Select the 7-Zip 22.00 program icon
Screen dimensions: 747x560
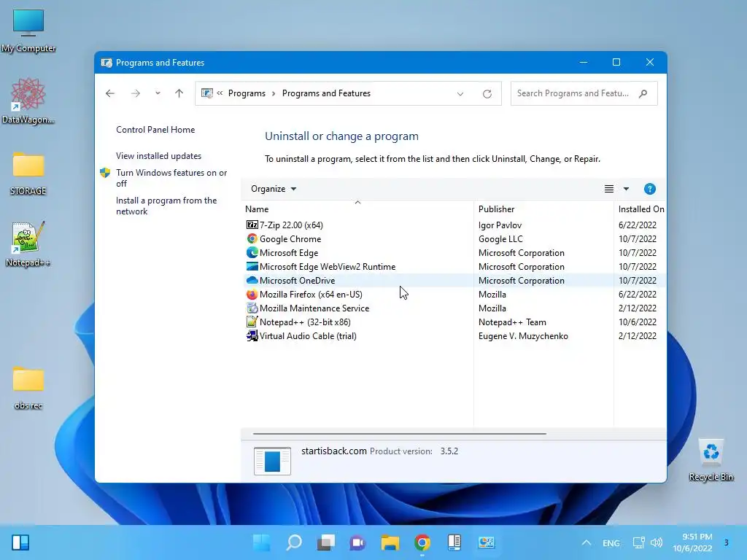[x=252, y=225]
